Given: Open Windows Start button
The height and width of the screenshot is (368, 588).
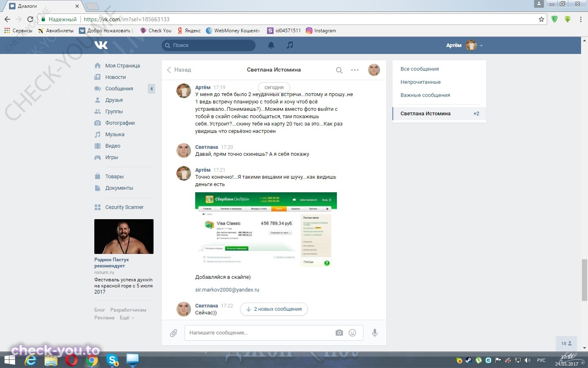Looking at the screenshot, I should click(9, 360).
